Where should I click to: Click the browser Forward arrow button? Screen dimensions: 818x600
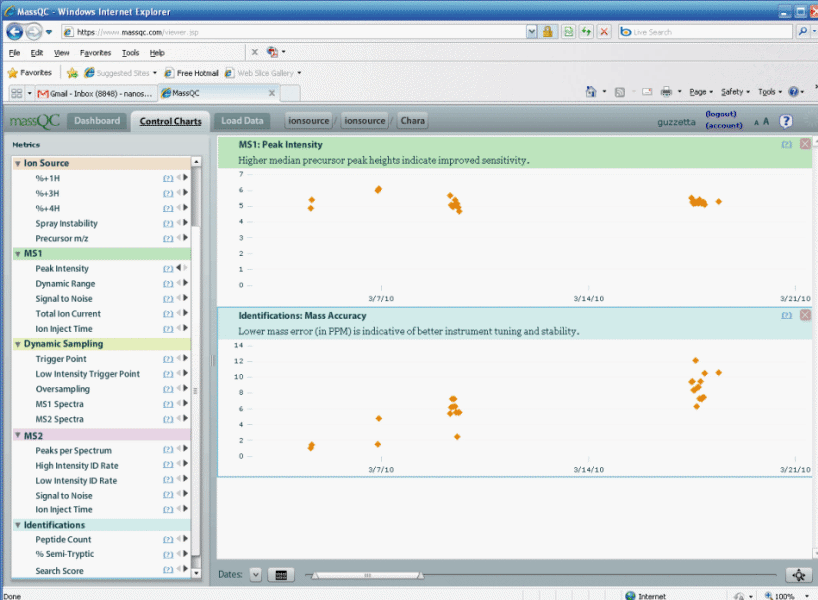point(33,32)
